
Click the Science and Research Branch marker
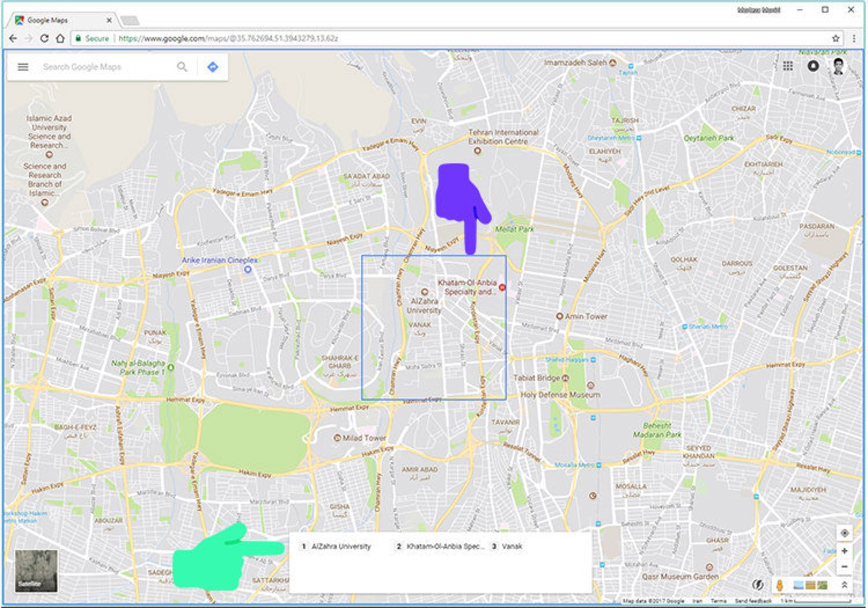click(44, 202)
